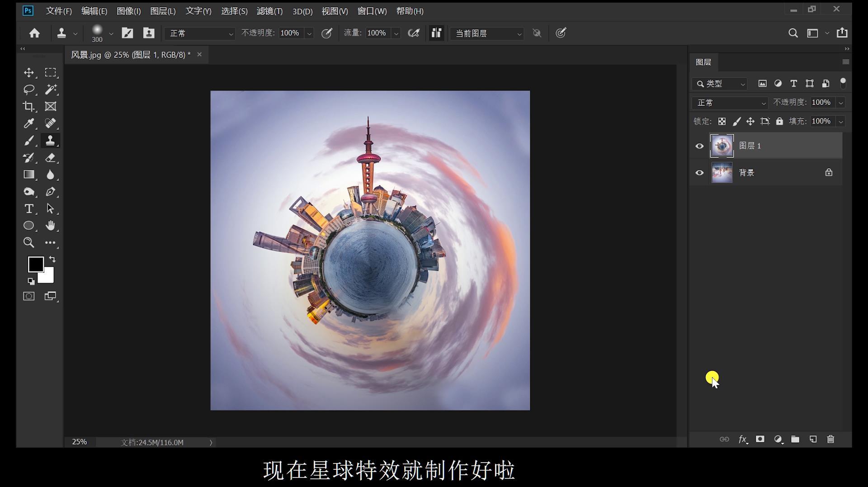
Task: Toggle the Clone Source panel
Action: (149, 33)
